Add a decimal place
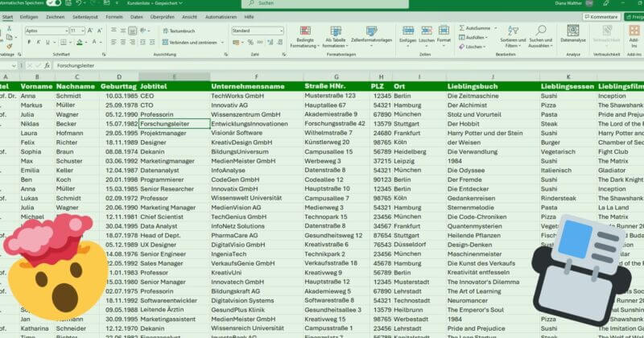This screenshot has width=644, height=338. pyautogui.click(x=270, y=43)
